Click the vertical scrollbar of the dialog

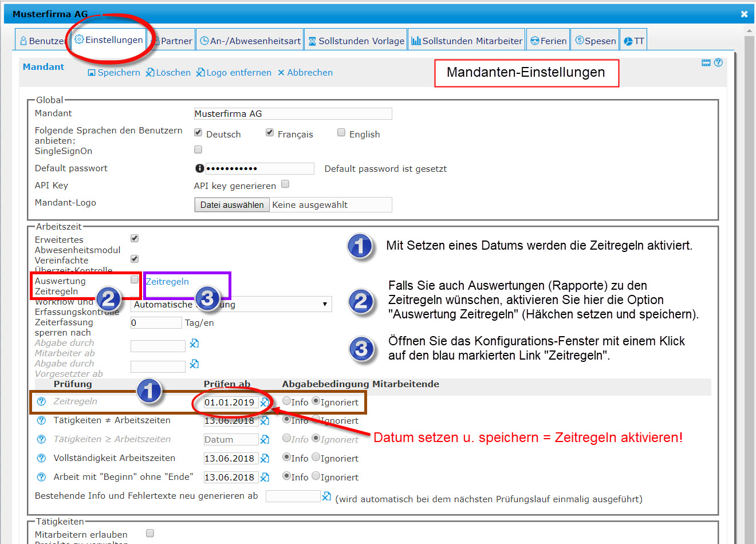[x=749, y=286]
